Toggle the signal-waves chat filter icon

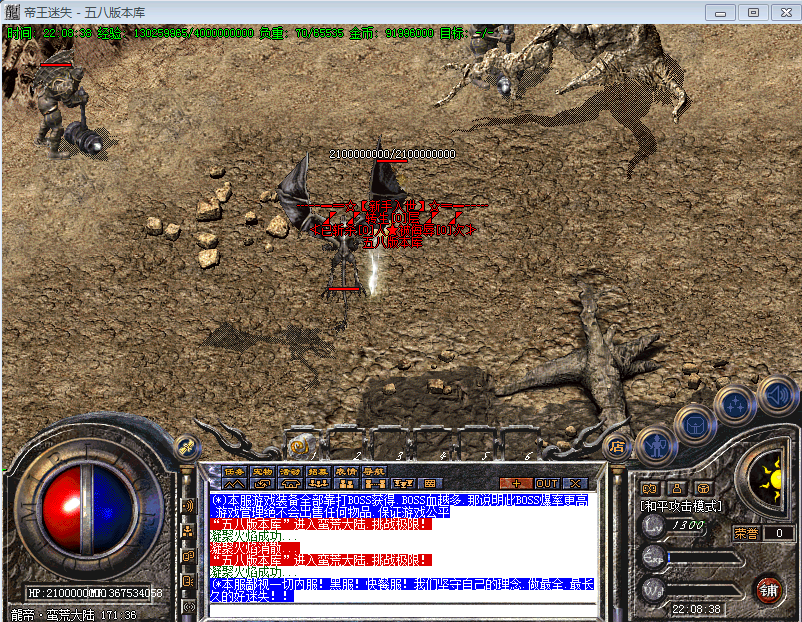(188, 506)
